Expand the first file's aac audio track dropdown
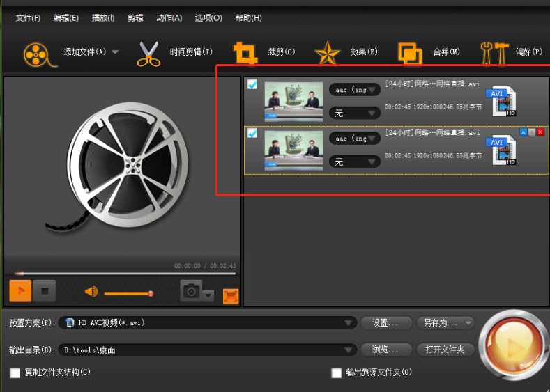 pos(355,90)
